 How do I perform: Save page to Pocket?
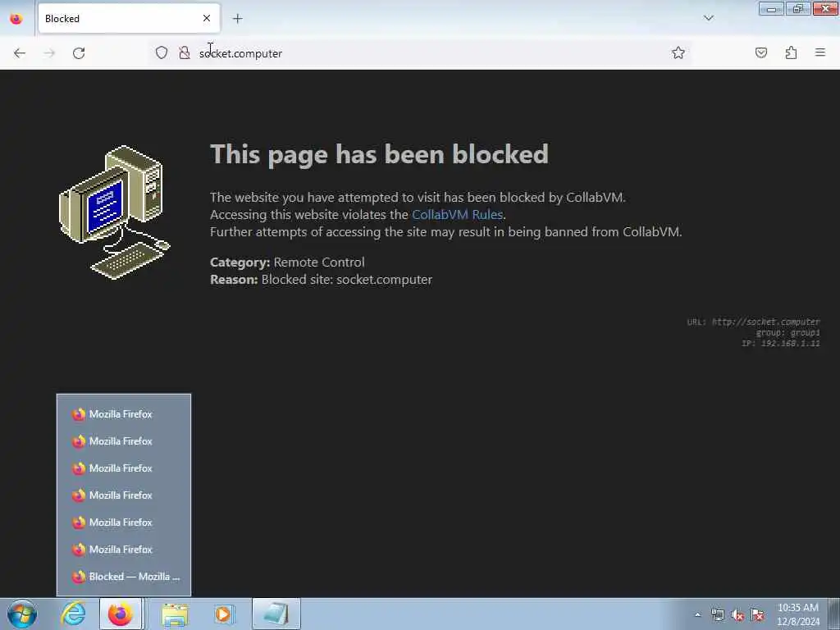(x=761, y=52)
